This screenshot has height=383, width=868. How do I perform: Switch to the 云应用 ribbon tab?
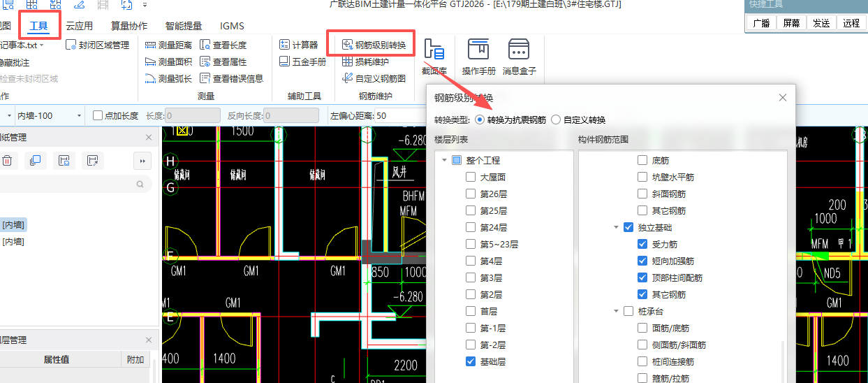point(79,26)
